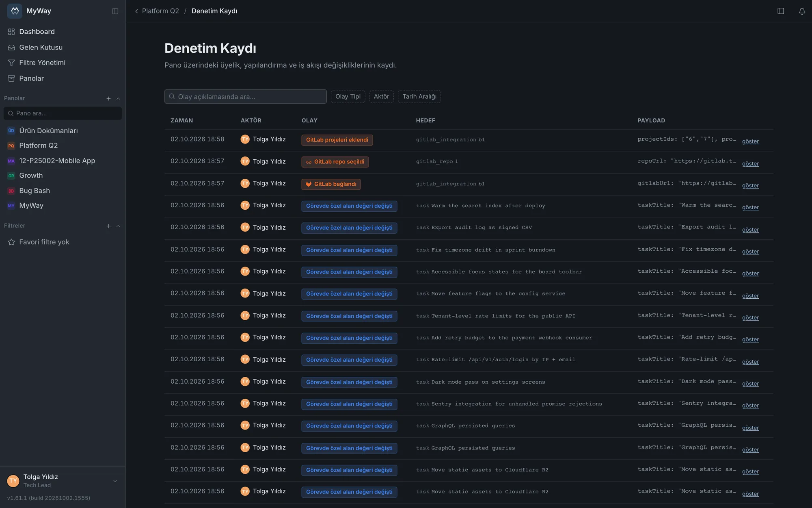
Task: Click the version build text in footer
Action: pos(49,498)
